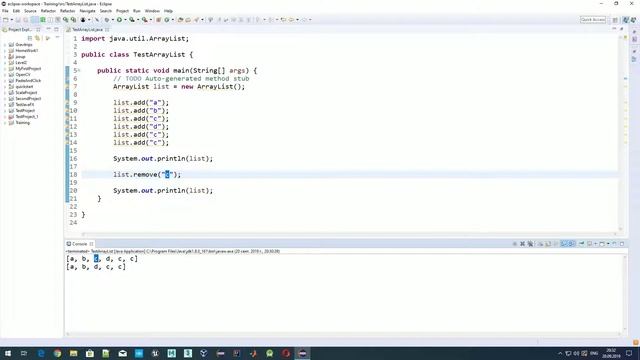Select the ScalaProject item

26,93
